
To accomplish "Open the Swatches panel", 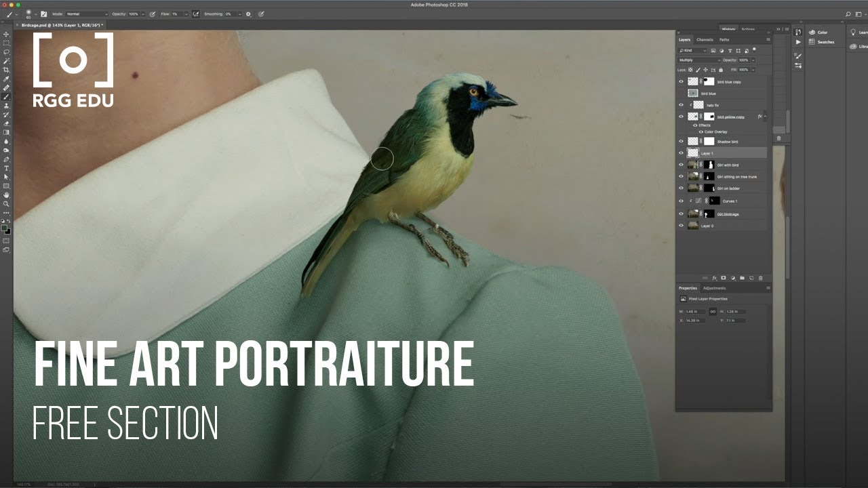I will tap(821, 42).
